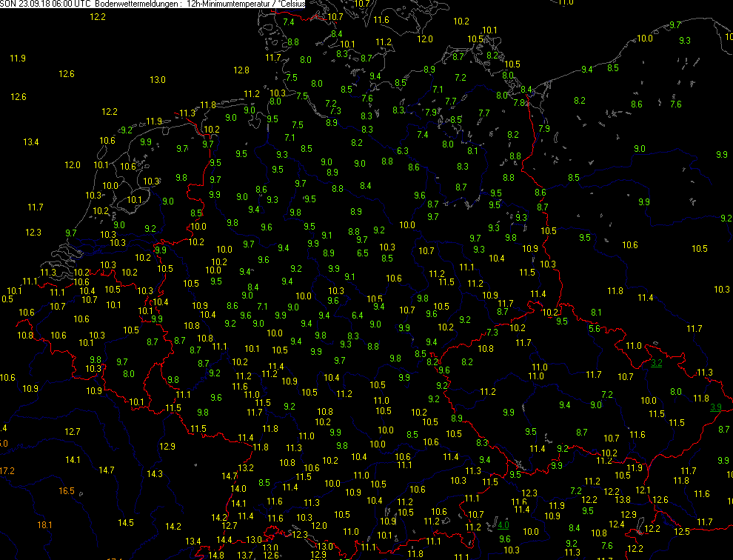The height and width of the screenshot is (560, 733).
Task: Click the underlined 3.2 temperature reading
Action: (x=656, y=363)
